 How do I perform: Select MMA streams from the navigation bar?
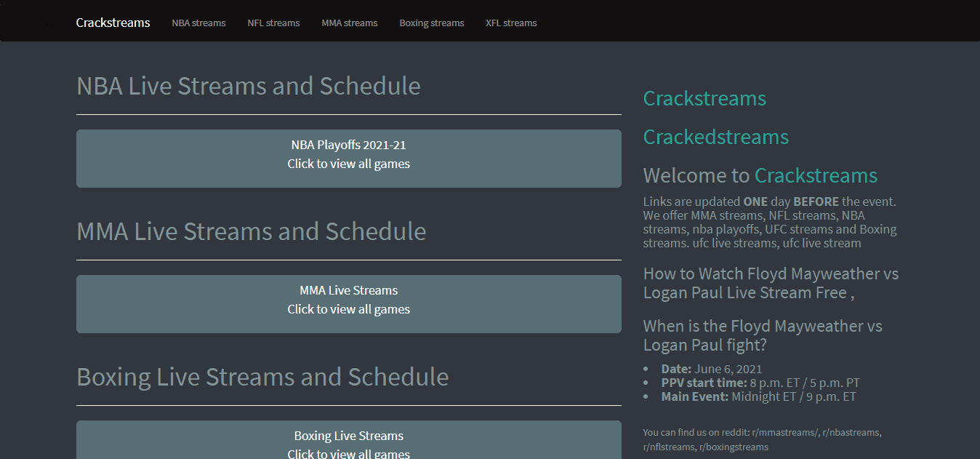pos(349,23)
